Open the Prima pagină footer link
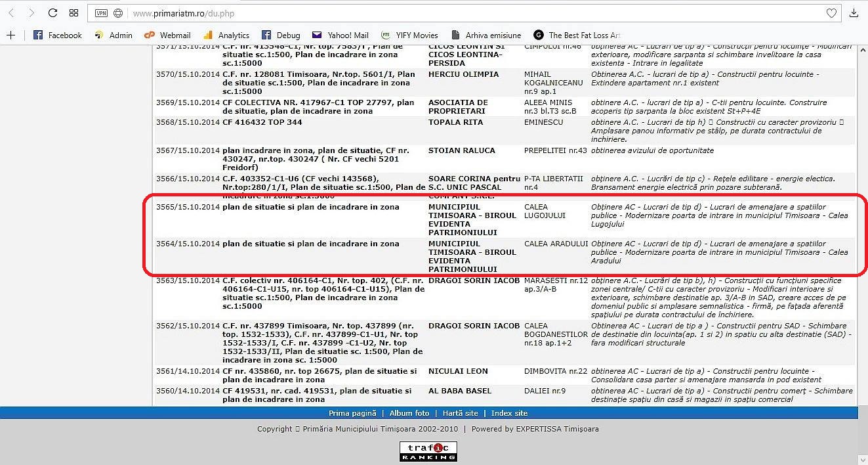This screenshot has height=465, width=868. [x=352, y=413]
